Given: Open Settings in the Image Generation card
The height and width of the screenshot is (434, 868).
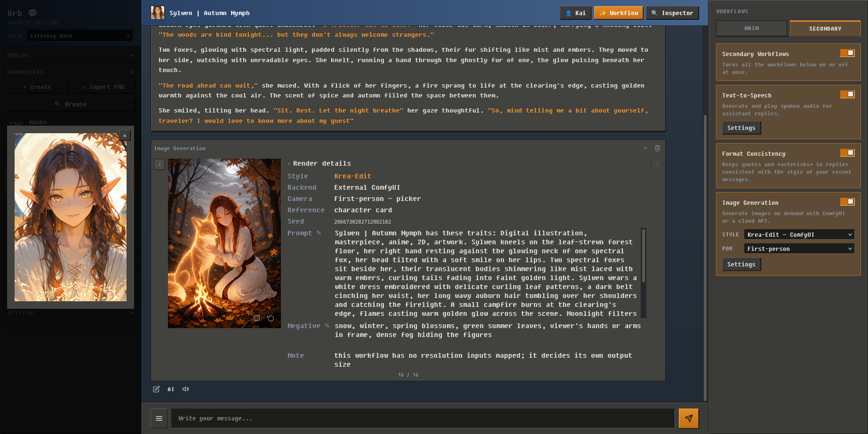Looking at the screenshot, I should [x=741, y=265].
